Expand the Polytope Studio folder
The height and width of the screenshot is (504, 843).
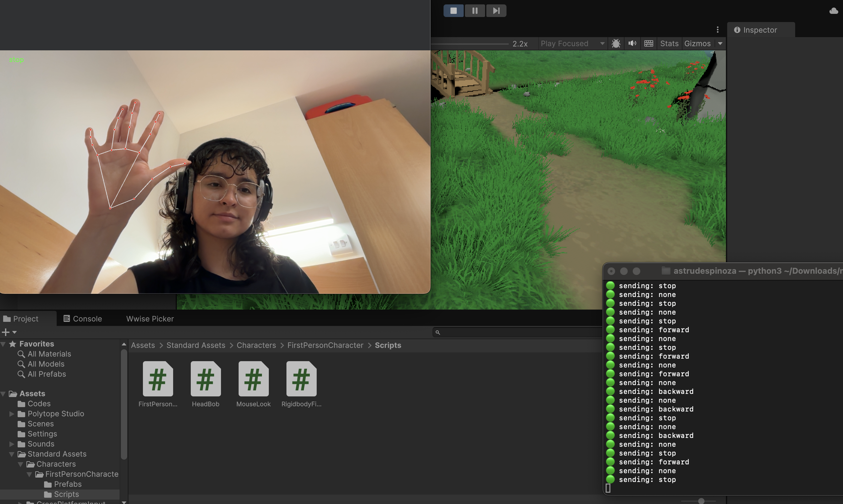[x=12, y=414]
